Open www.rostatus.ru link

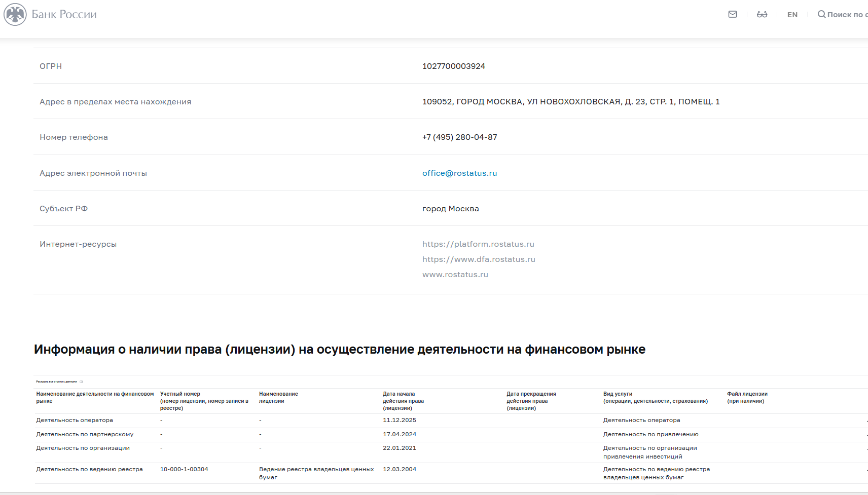[455, 274]
